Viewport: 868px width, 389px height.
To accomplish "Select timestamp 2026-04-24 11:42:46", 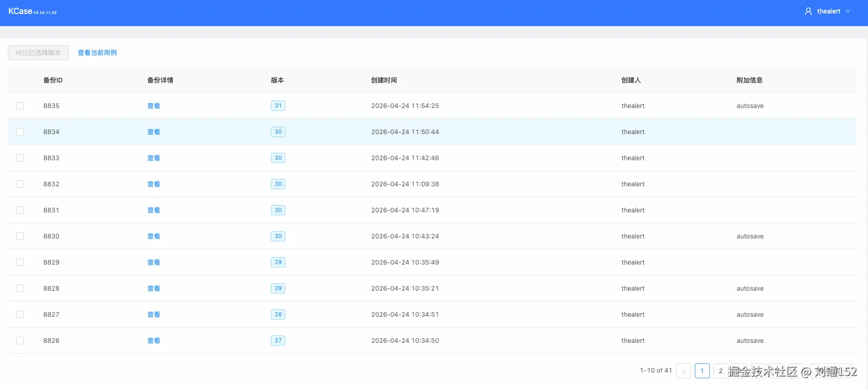I will point(405,158).
